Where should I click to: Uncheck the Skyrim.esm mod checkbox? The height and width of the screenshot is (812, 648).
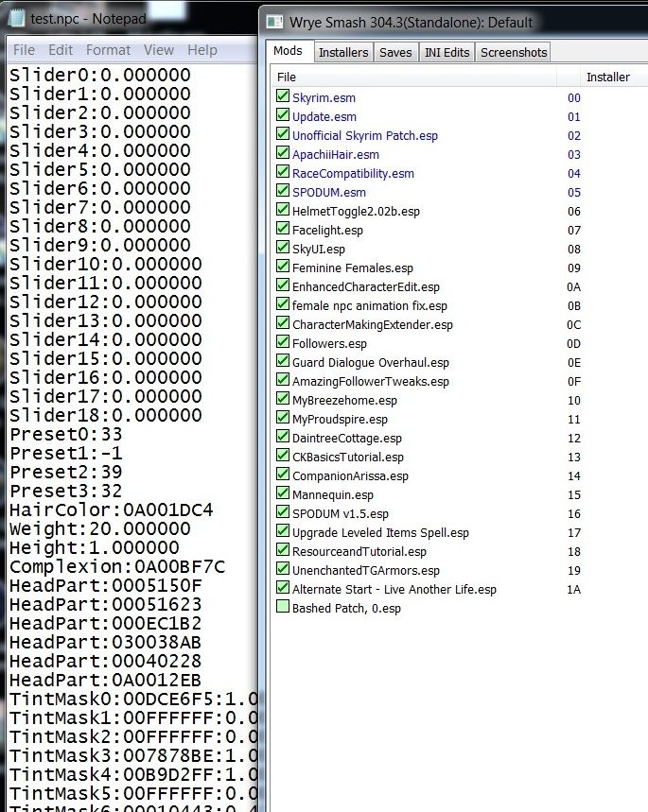tap(283, 97)
